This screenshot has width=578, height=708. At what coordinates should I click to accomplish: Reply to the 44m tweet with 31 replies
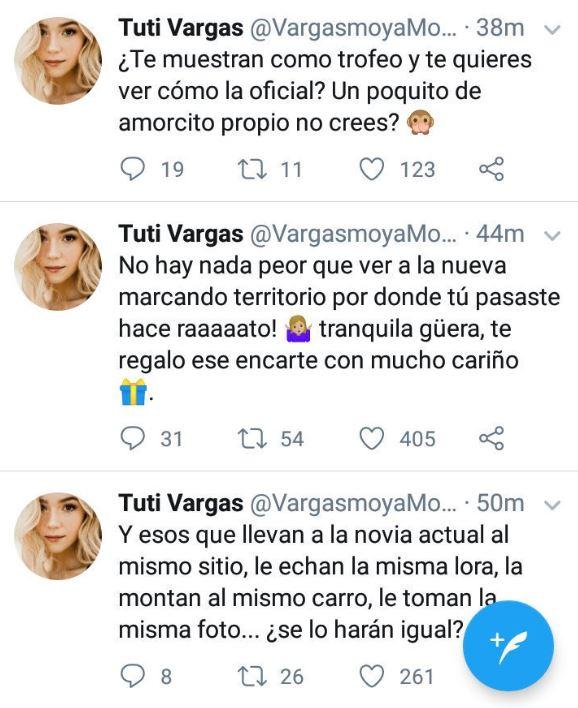pyautogui.click(x=133, y=438)
